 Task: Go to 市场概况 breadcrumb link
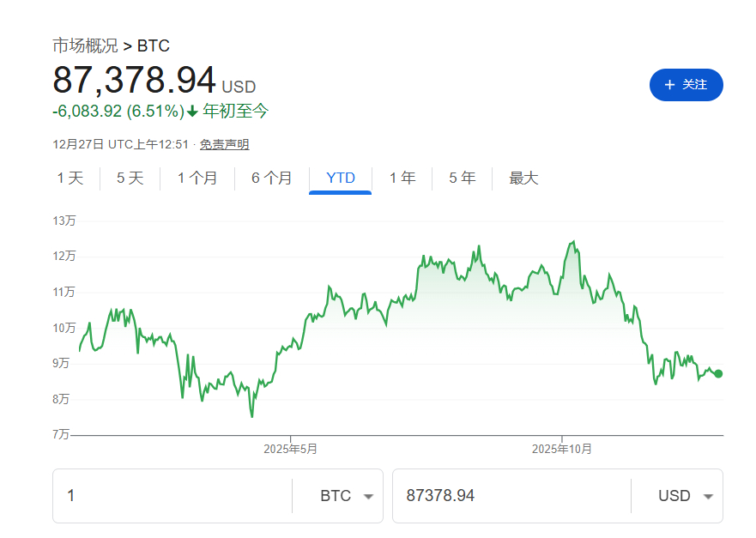pyautogui.click(x=83, y=46)
